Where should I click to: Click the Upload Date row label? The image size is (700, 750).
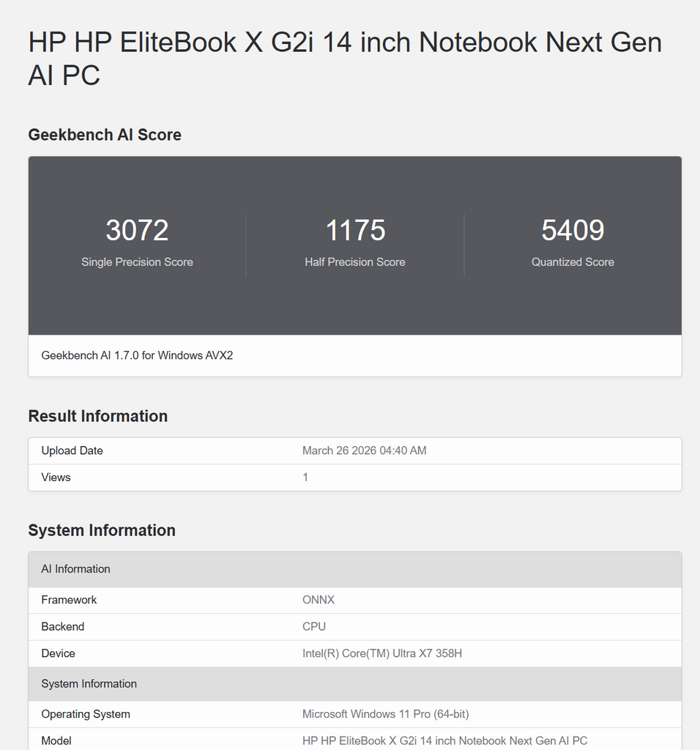(x=72, y=451)
